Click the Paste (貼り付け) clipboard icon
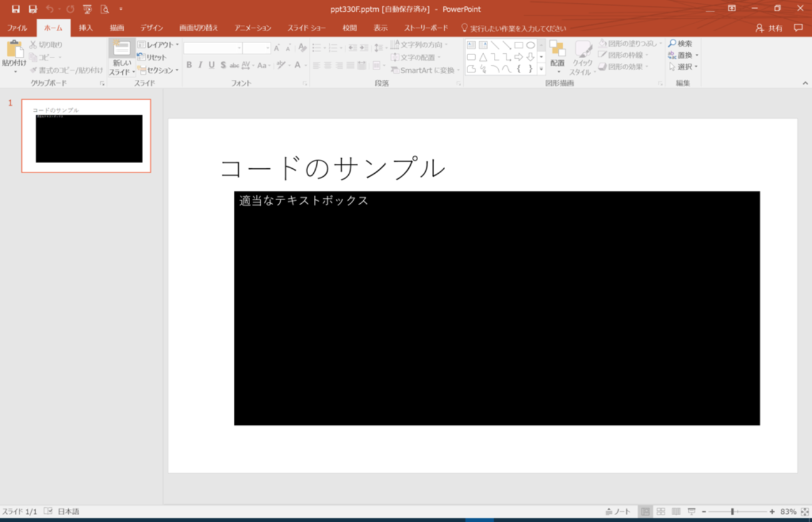The width and height of the screenshot is (812, 522). coord(14,50)
